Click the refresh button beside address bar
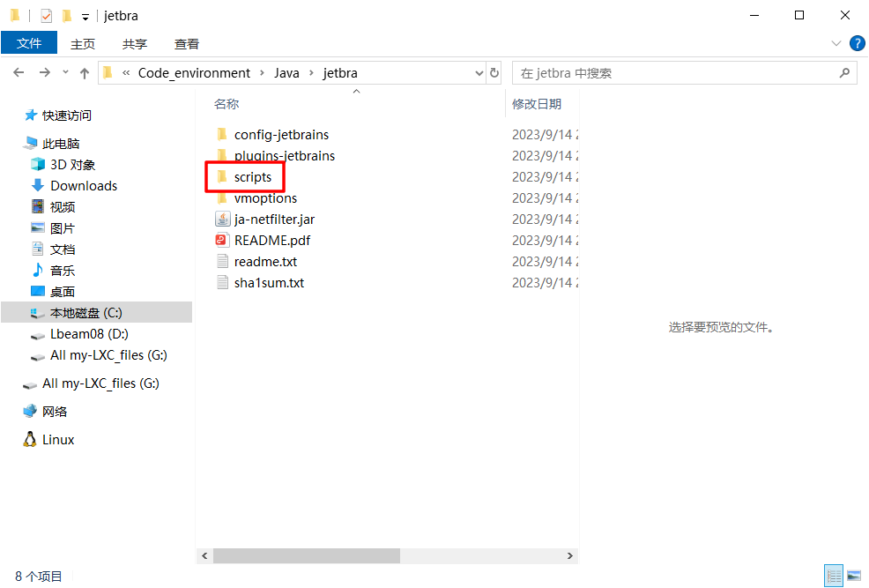This screenshot has height=588, width=869. tap(494, 73)
